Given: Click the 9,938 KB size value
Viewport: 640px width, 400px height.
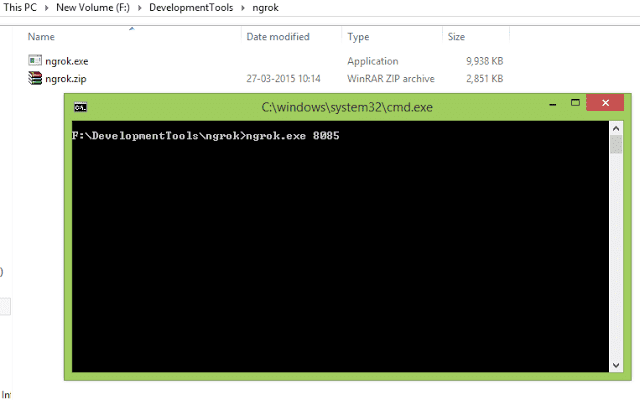Looking at the screenshot, I should [x=484, y=61].
